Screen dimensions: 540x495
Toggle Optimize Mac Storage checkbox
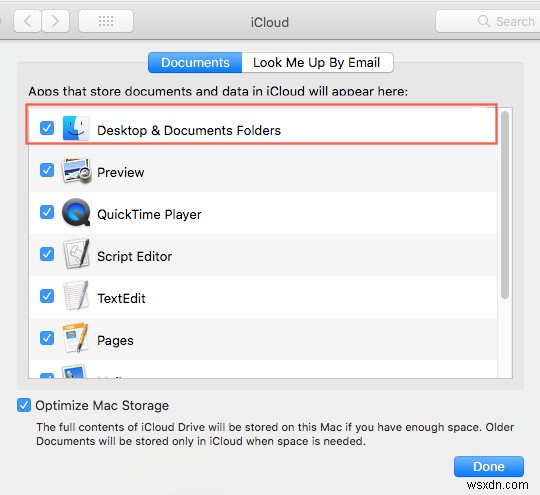(x=24, y=405)
